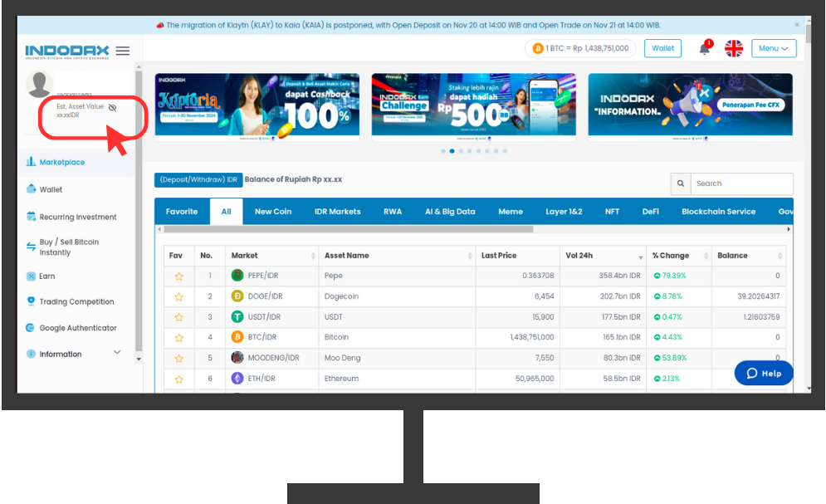Favorite the BTC/IDR market star

(179, 338)
